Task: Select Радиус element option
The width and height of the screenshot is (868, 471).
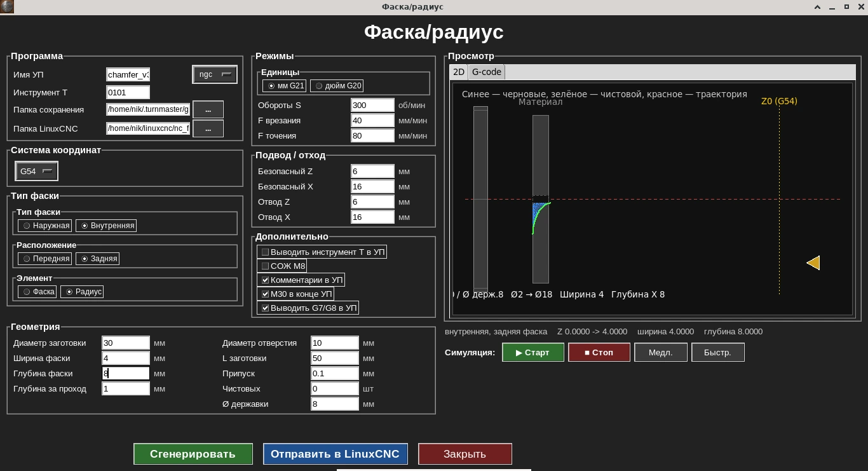Action: click(x=82, y=292)
